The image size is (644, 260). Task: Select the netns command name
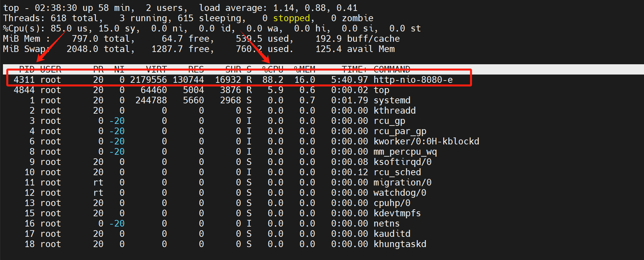(x=387, y=224)
